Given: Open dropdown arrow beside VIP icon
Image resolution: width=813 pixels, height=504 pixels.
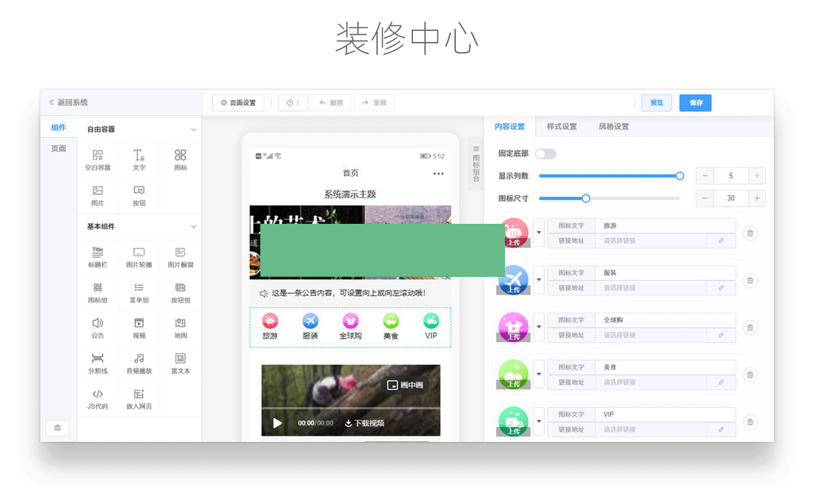Looking at the screenshot, I should point(539,421).
